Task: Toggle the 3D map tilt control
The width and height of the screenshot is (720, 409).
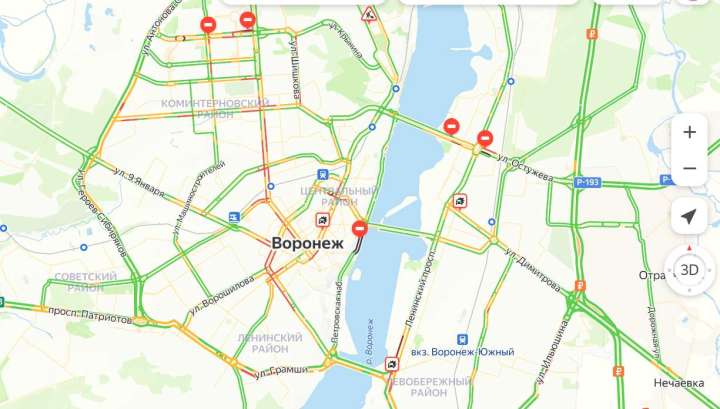Action: pos(689,269)
